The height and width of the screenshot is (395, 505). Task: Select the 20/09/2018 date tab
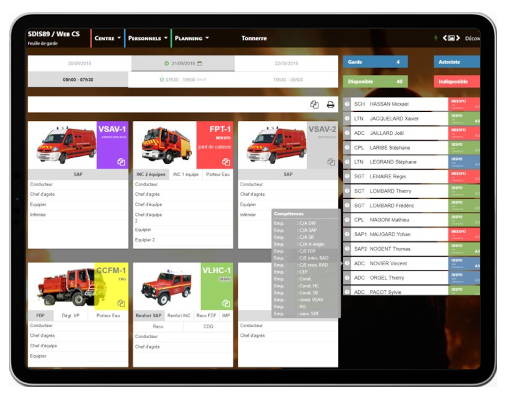coord(79,63)
